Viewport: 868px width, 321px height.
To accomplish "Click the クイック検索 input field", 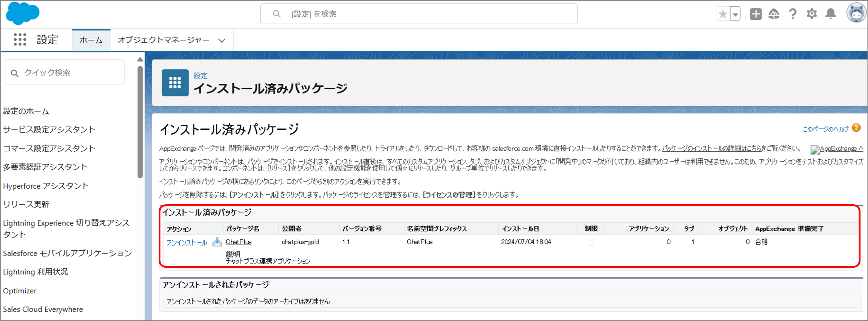I will coord(65,72).
